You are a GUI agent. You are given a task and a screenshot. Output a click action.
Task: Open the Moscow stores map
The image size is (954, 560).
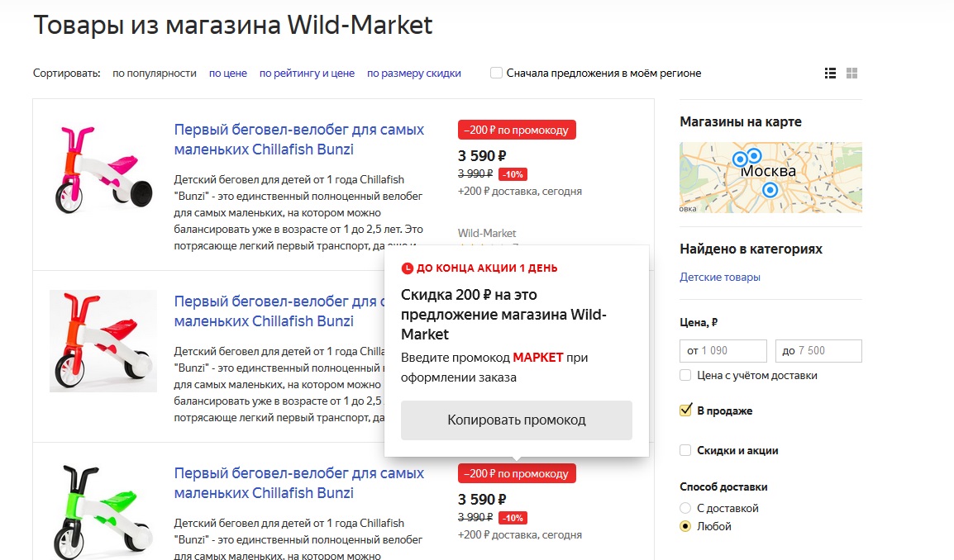(770, 178)
